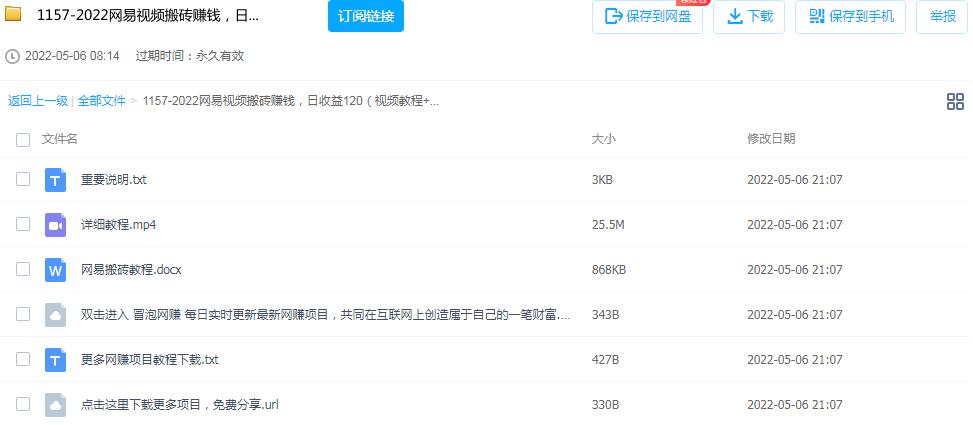Viewport: 973px width, 425px height.
Task: Tick the select-all checkbox beside 文件名
Action: (23, 140)
